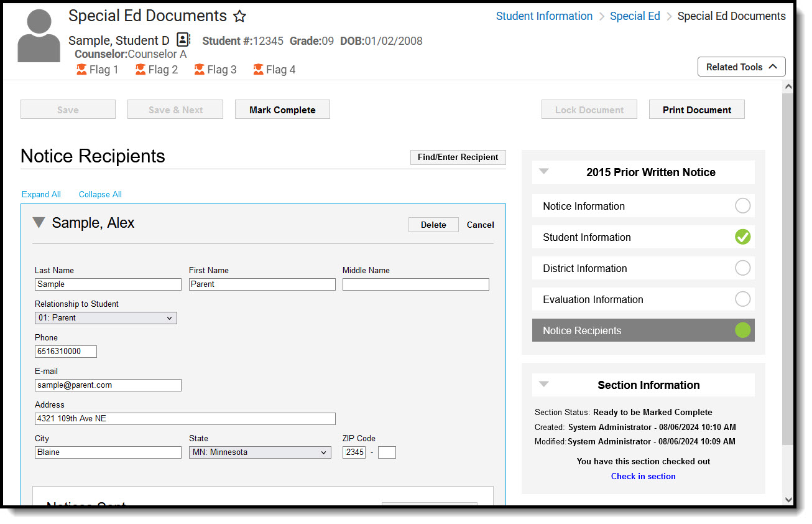812x524 pixels.
Task: Open the Special Ed breadcrumb link
Action: coord(635,16)
